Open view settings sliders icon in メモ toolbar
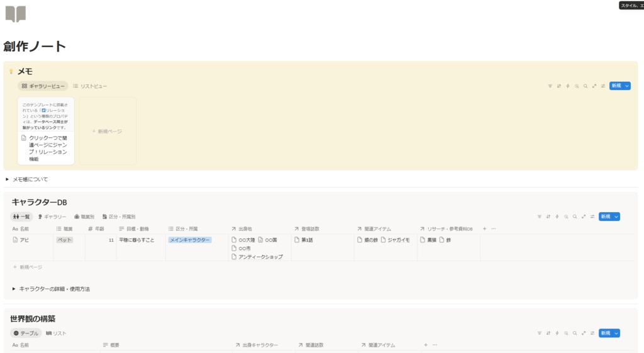Image resolution: width=644 pixels, height=353 pixels. [603, 86]
